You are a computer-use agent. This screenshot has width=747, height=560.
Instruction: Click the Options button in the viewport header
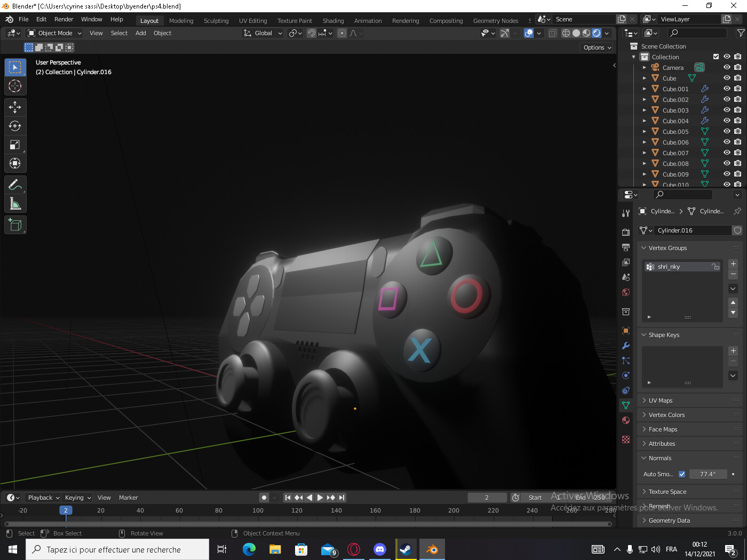coord(596,47)
